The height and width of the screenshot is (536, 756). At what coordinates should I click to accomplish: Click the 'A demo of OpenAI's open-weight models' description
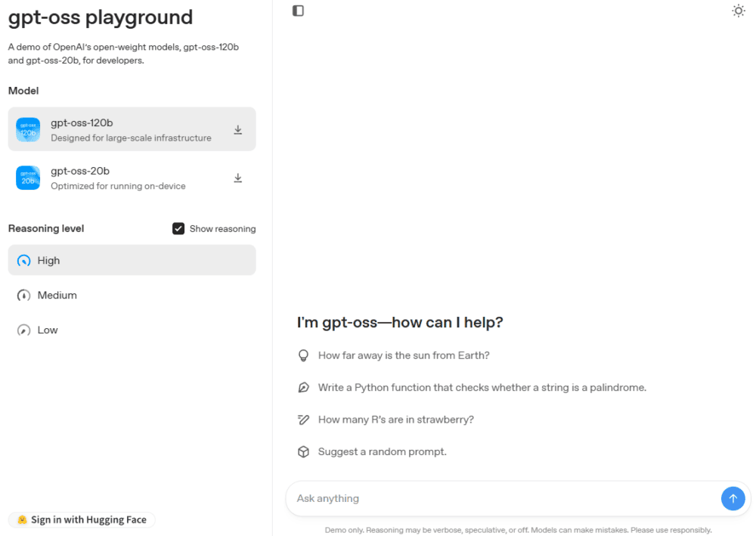point(123,54)
